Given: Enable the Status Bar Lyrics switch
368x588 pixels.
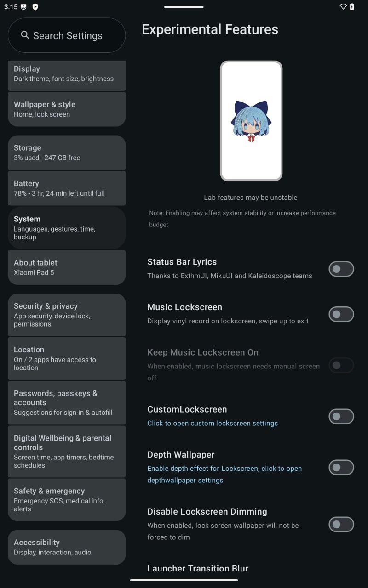Looking at the screenshot, I should 341,269.
